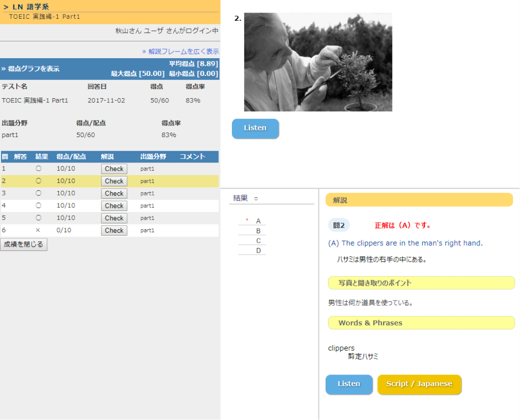Select answer choice C
The width and height of the screenshot is (520, 420).
(x=258, y=241)
